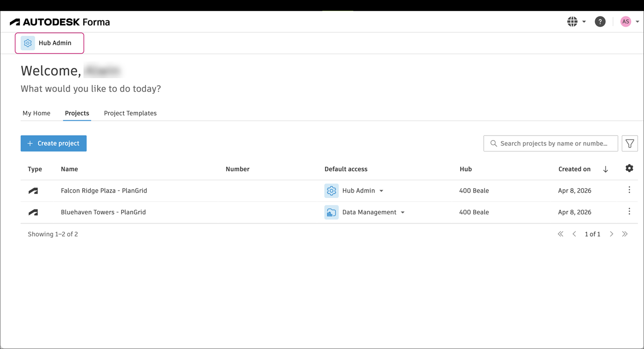644x349 pixels.
Task: Open table column settings gear
Action: [x=629, y=168]
